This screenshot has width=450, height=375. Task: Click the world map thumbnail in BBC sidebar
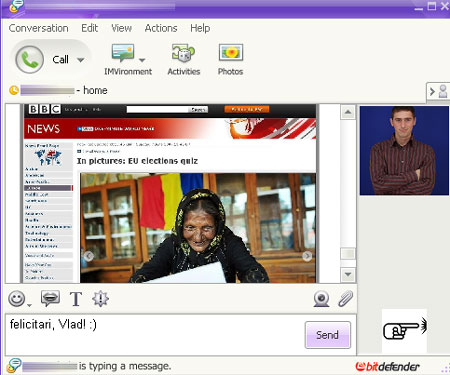click(48, 157)
